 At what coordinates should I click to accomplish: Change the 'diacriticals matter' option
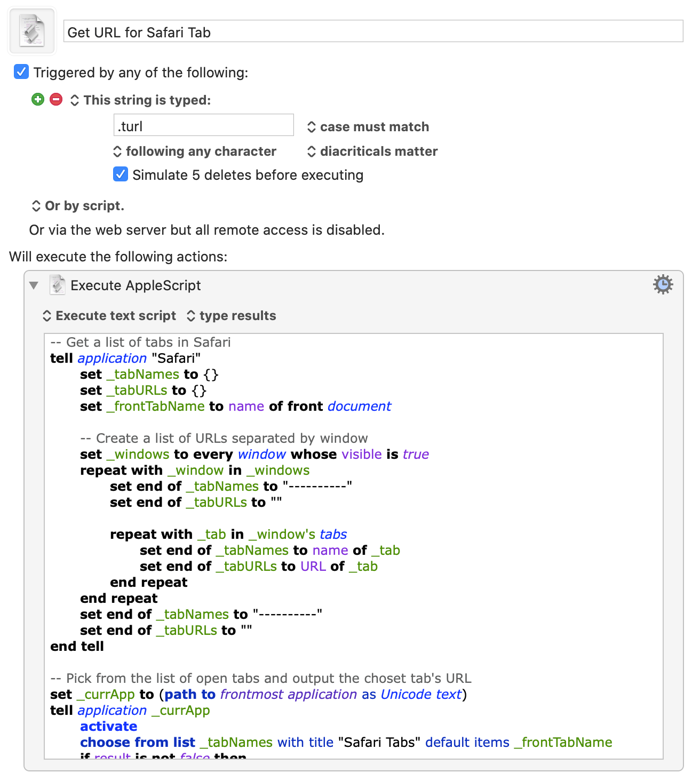click(x=372, y=152)
